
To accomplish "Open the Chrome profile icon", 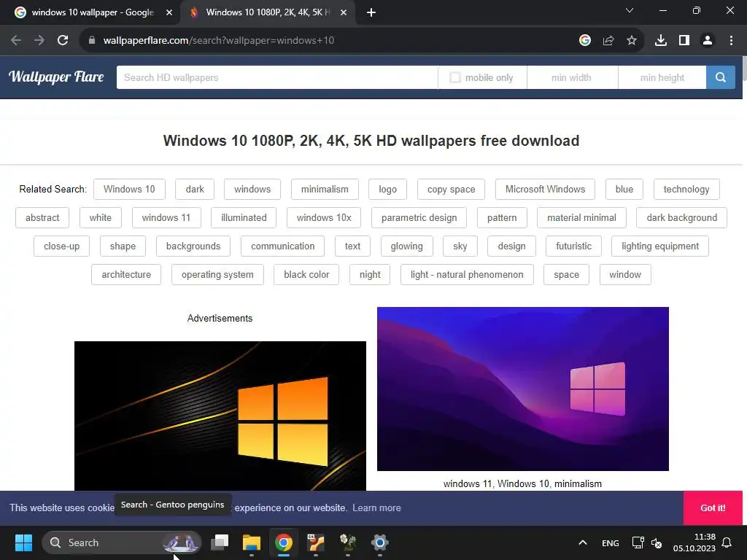I will pyautogui.click(x=708, y=41).
